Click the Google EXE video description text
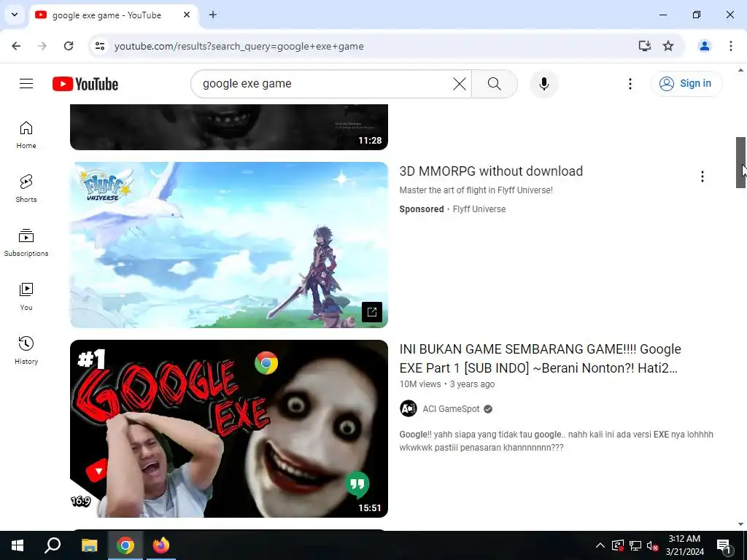Viewport: 747px width, 560px height. click(556, 441)
